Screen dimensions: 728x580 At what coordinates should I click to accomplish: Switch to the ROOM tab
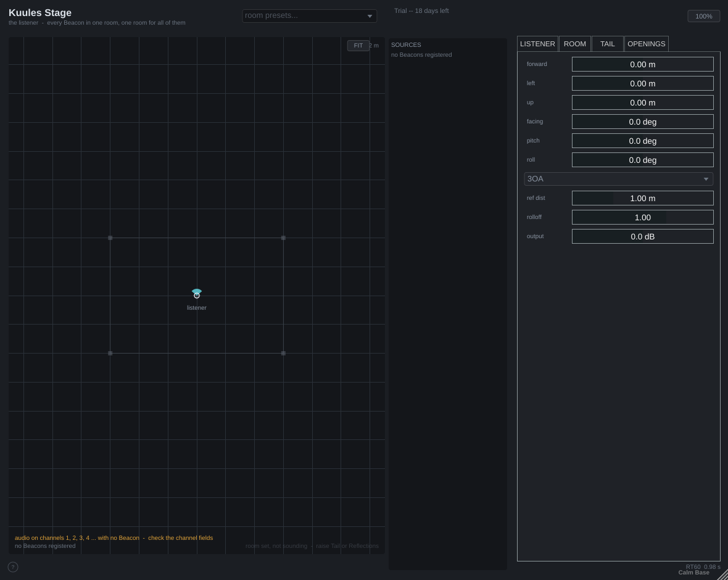click(x=575, y=44)
